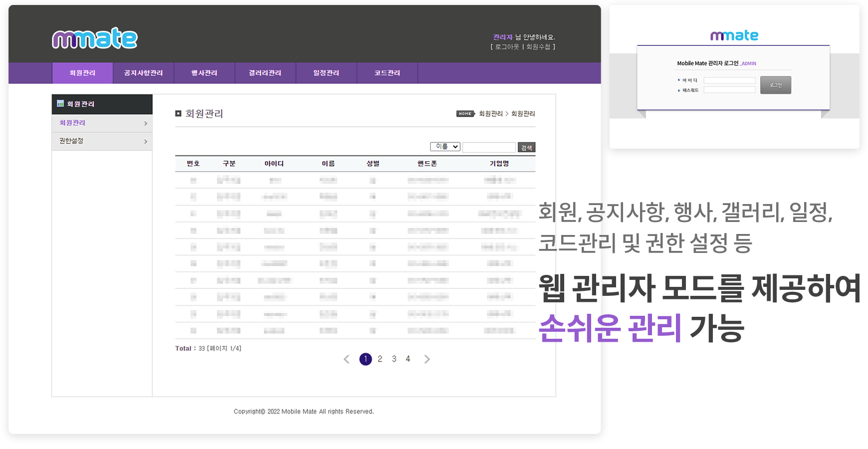Open the 일정관리 menu tab
Viewport: 868px width, 449px height.
click(x=326, y=73)
